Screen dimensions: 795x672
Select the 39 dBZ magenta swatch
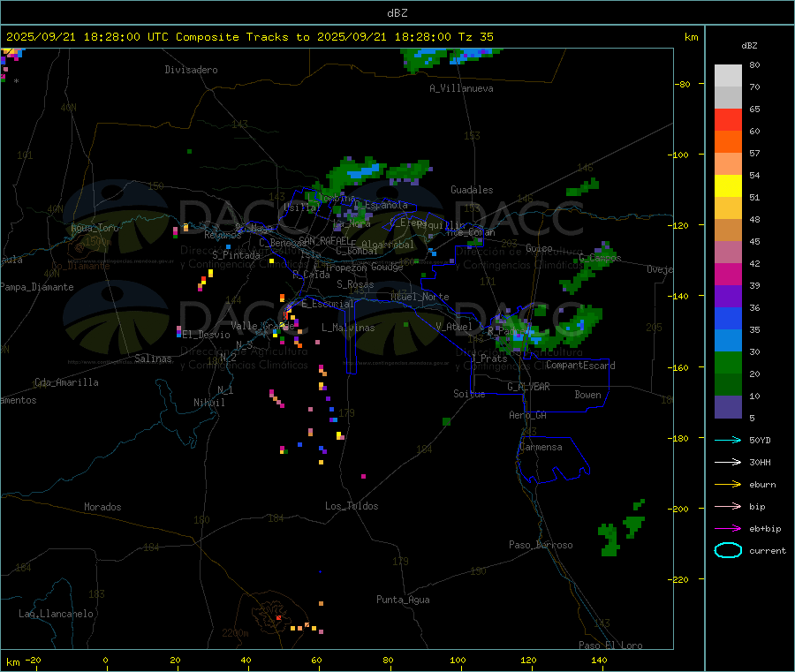click(x=728, y=274)
